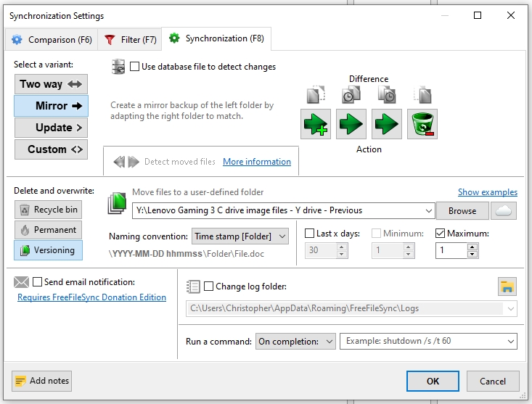The width and height of the screenshot is (532, 404).
Task: Click the Cancel button
Action: [x=493, y=382]
